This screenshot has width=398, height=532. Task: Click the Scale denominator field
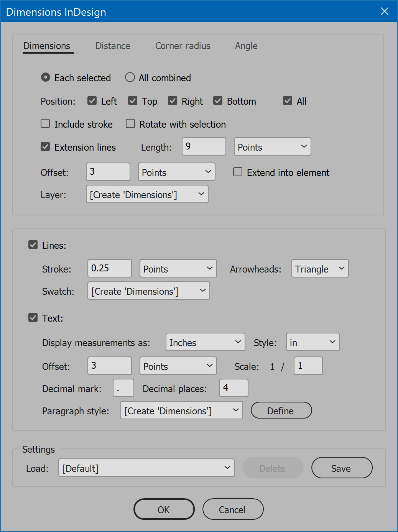[308, 366]
